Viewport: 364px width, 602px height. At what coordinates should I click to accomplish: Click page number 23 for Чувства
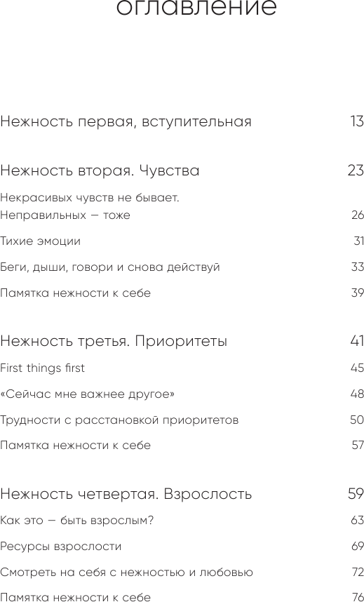pos(356,170)
